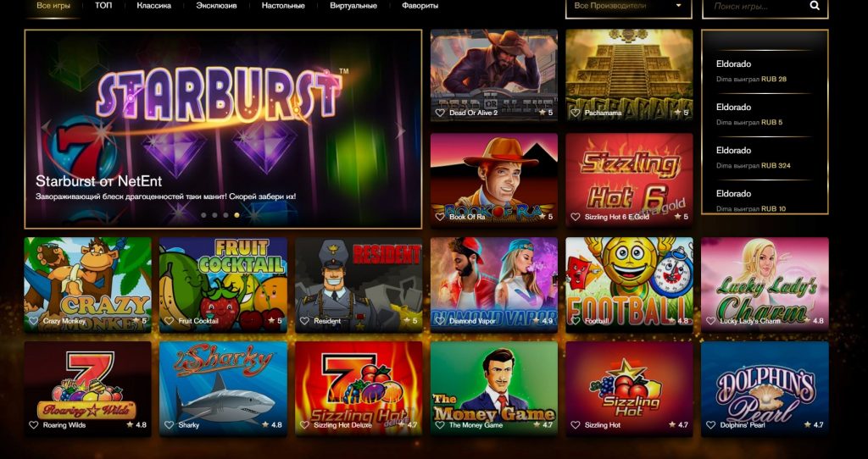Image resolution: width=868 pixels, height=459 pixels.
Task: Toggle favorite heart on The Money Game
Action: pyautogui.click(x=440, y=425)
